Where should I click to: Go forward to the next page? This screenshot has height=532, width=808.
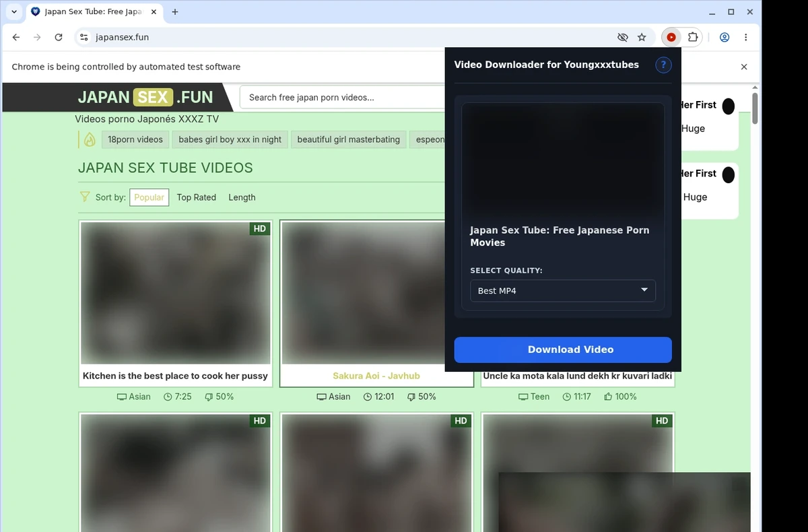click(37, 38)
